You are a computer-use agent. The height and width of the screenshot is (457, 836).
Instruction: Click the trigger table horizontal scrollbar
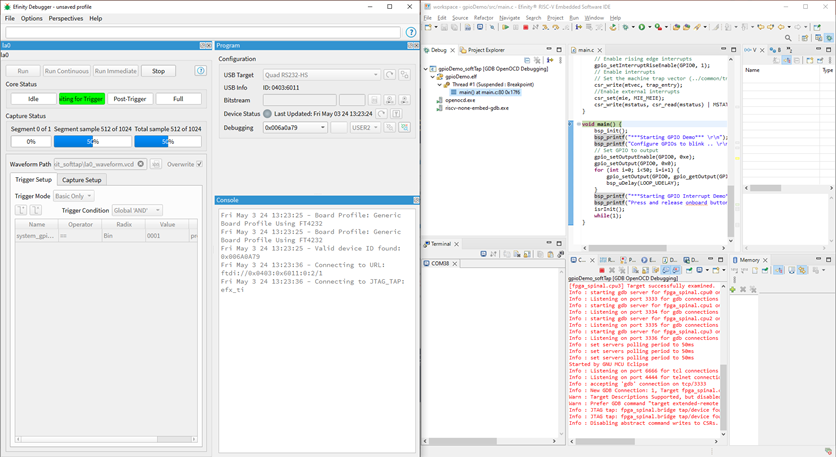tap(106, 439)
